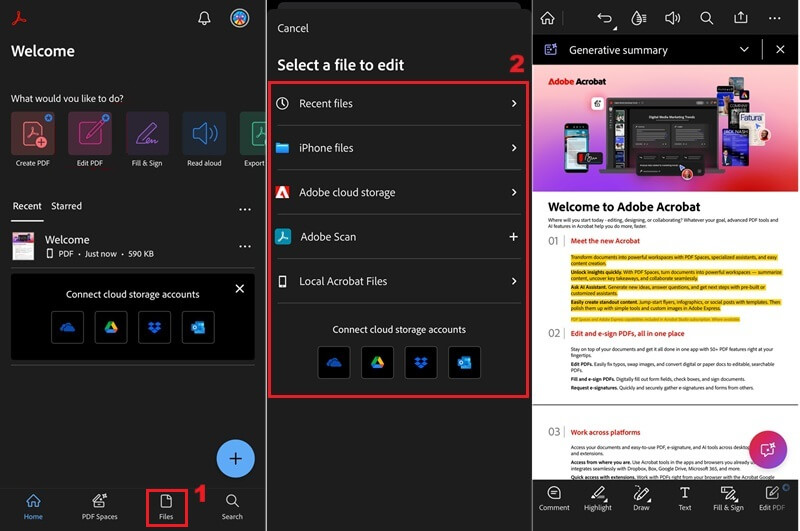Open Adobe cloud storage location
Screen dimensions: 800x531
398,192
